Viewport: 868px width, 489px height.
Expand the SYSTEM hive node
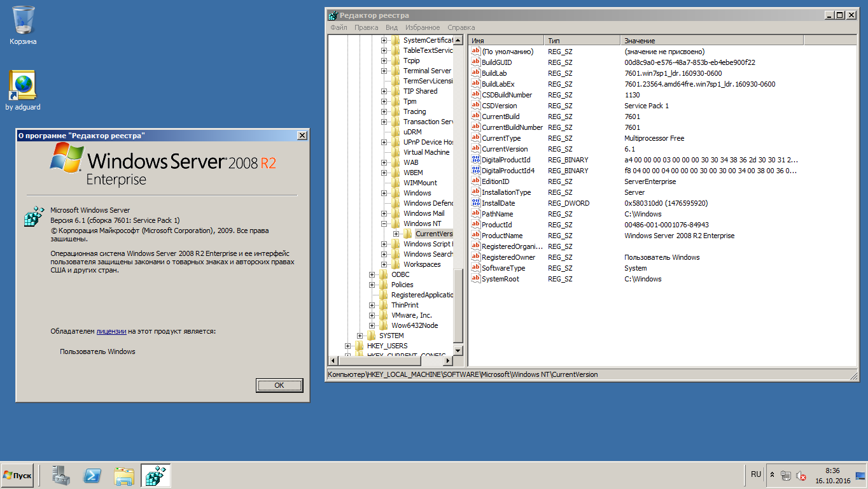(360, 336)
